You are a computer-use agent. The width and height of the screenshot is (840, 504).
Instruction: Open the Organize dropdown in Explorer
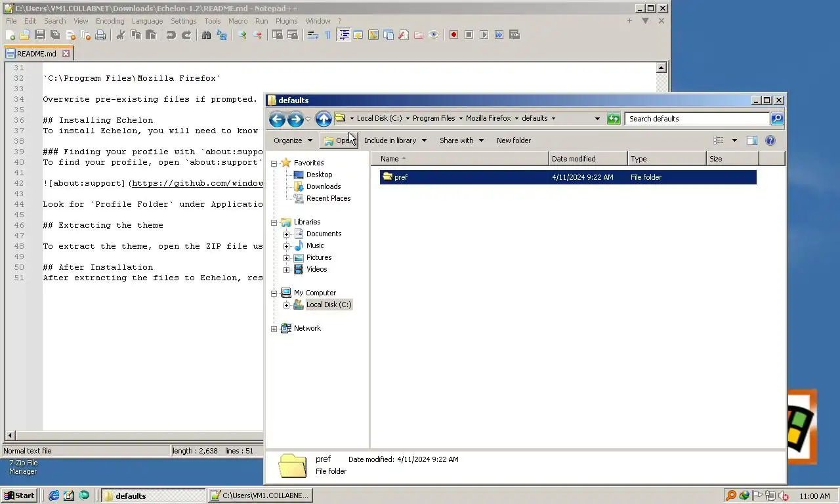[x=293, y=140]
